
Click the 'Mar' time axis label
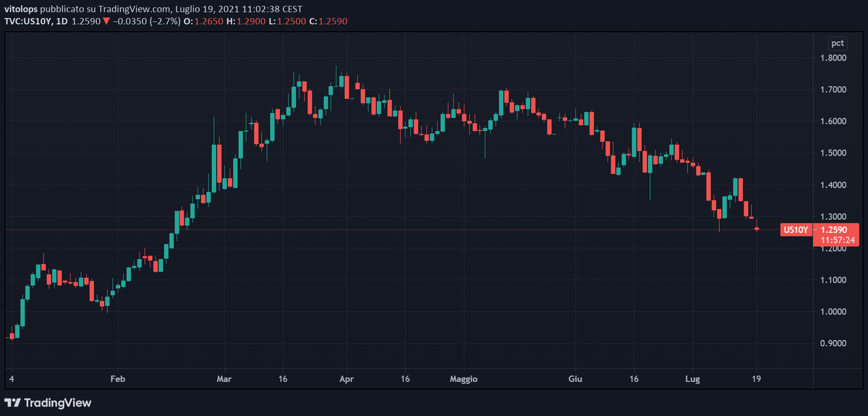coord(224,378)
